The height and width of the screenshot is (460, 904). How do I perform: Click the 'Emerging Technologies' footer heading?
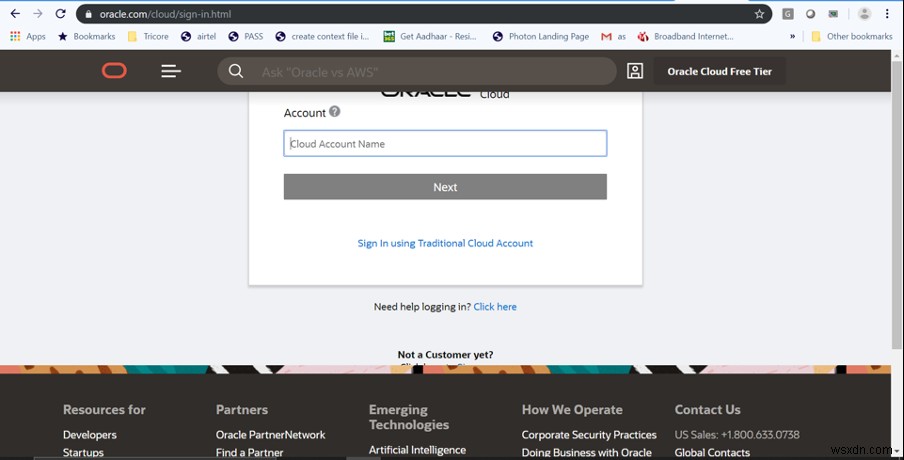pos(409,417)
